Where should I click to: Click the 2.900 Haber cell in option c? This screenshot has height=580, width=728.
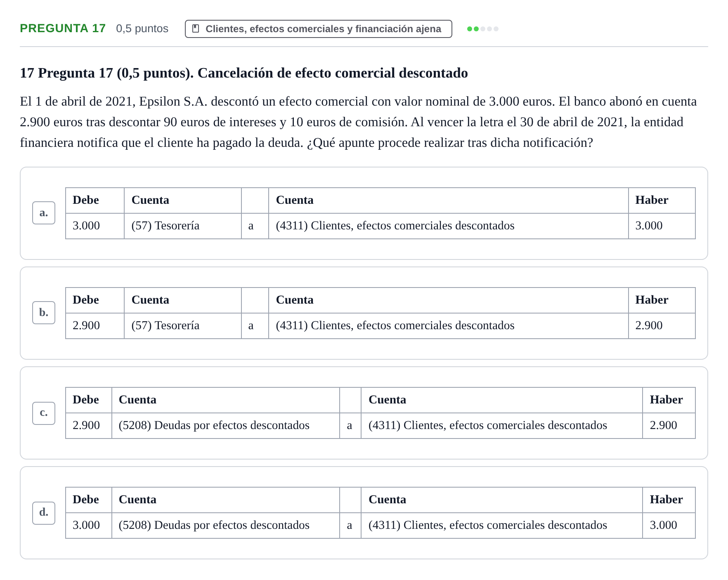pos(669,425)
